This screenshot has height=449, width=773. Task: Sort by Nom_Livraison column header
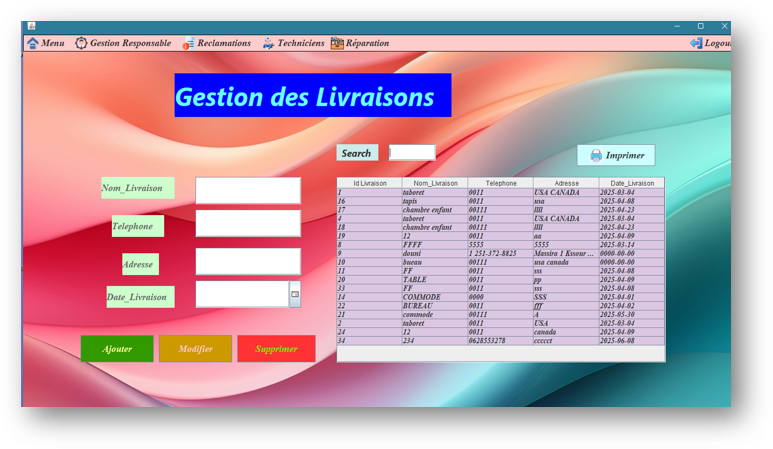coord(435,183)
